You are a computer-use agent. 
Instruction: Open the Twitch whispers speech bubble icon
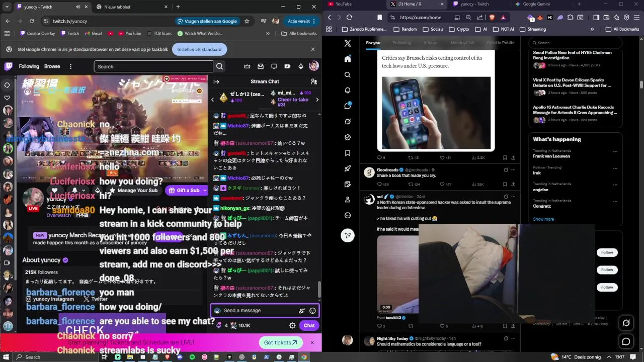pos(274,66)
